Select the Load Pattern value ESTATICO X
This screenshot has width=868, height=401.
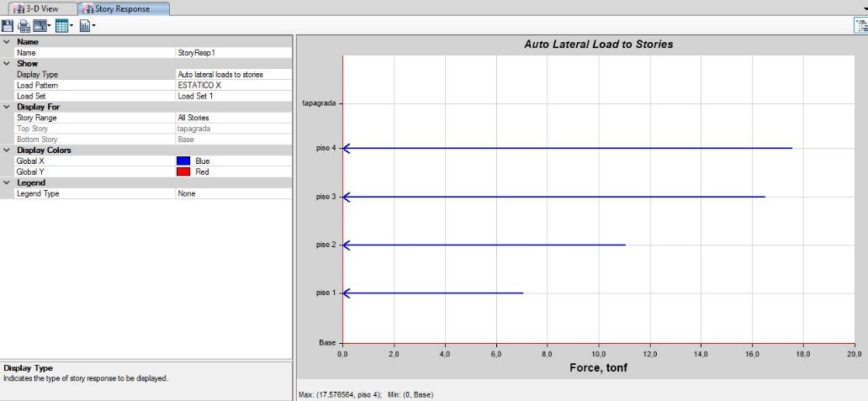pyautogui.click(x=233, y=85)
